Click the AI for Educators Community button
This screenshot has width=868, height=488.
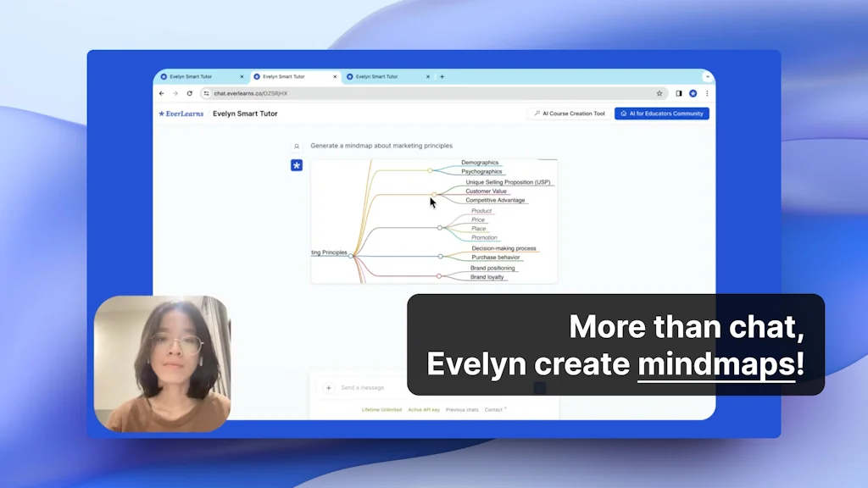(662, 113)
